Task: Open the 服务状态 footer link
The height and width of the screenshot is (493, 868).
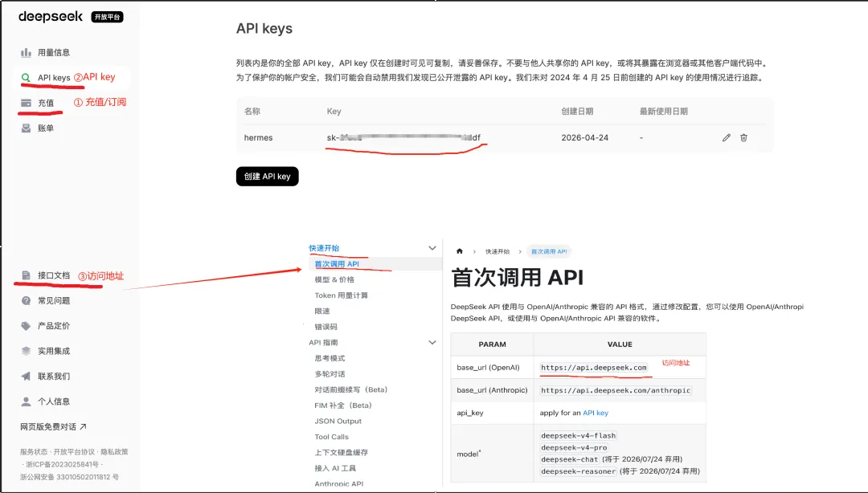Action: [x=35, y=451]
